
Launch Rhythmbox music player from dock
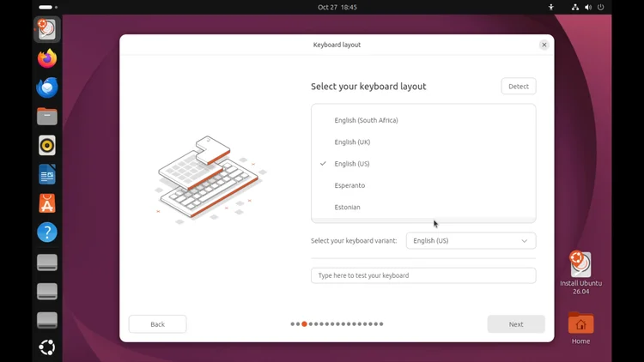point(47,145)
